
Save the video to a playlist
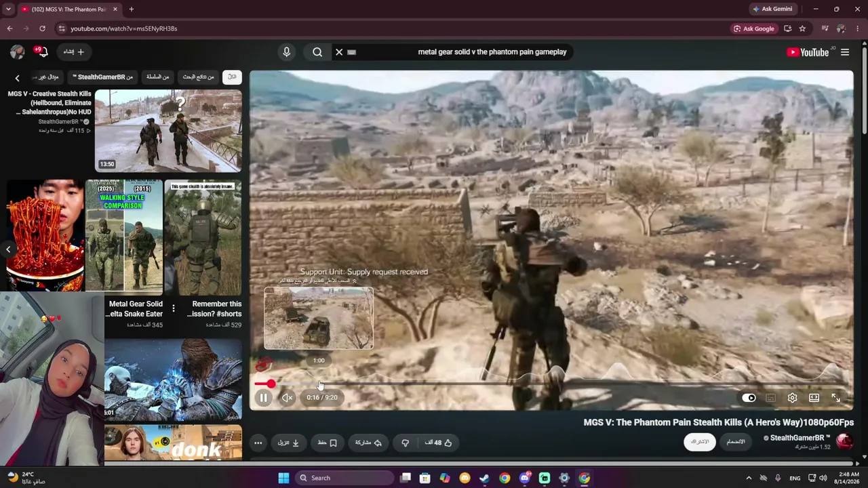point(328,443)
